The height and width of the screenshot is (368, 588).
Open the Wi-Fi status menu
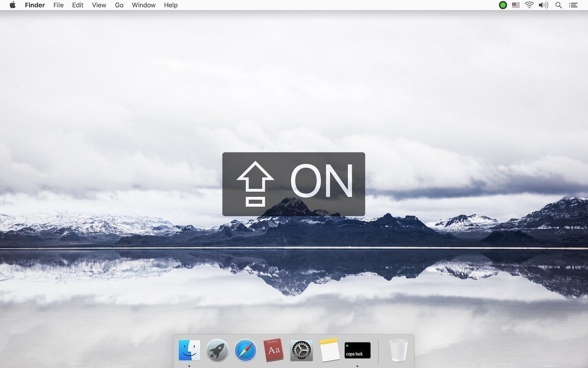click(x=529, y=5)
